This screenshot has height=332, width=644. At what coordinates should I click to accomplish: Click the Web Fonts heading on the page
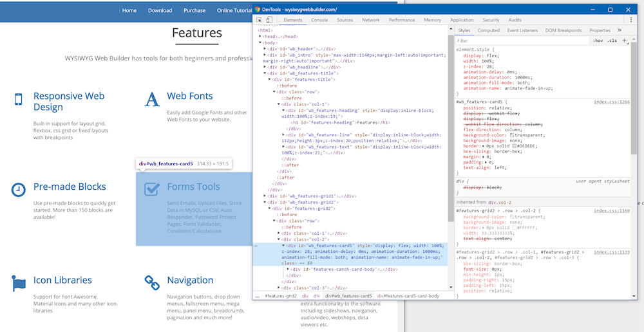pyautogui.click(x=190, y=96)
